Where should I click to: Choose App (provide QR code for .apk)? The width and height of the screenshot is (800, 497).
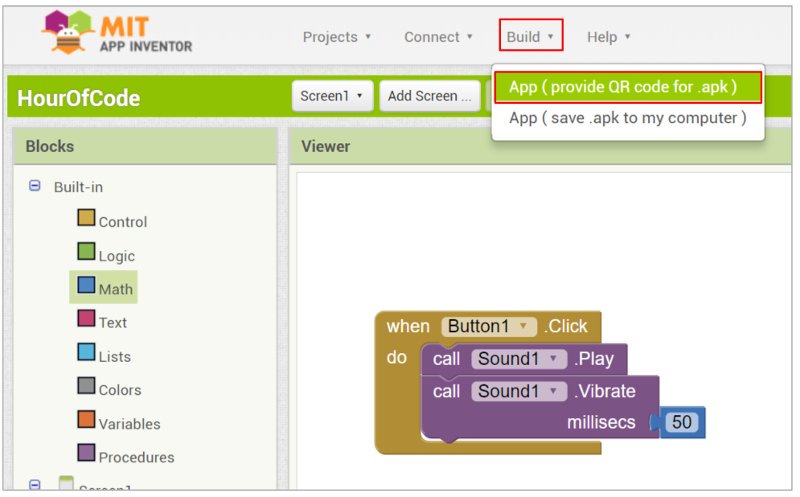tap(628, 87)
